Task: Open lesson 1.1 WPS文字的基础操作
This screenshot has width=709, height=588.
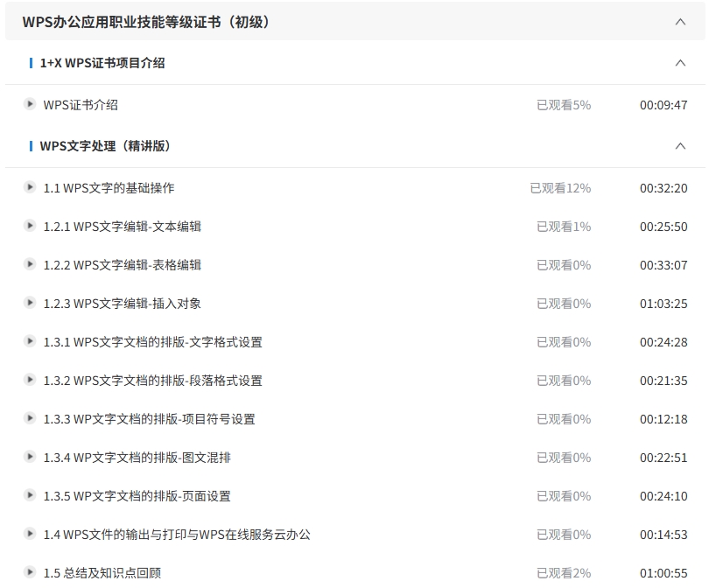Action: click(x=109, y=188)
